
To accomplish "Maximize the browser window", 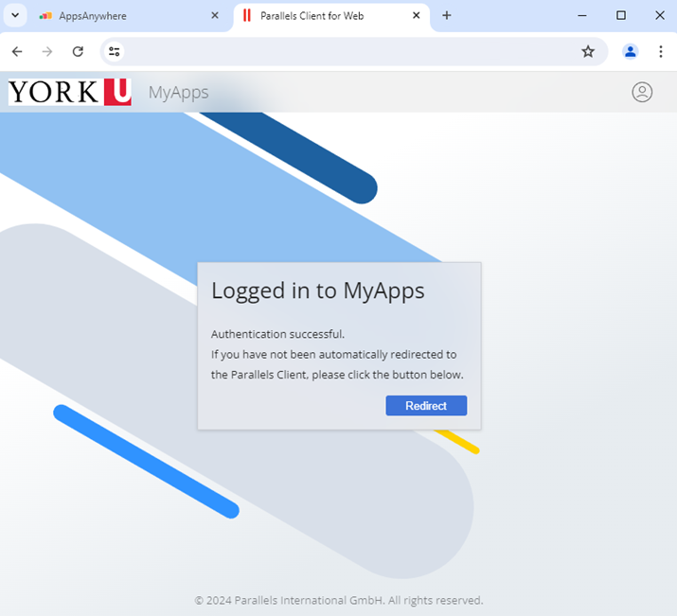I will click(621, 15).
